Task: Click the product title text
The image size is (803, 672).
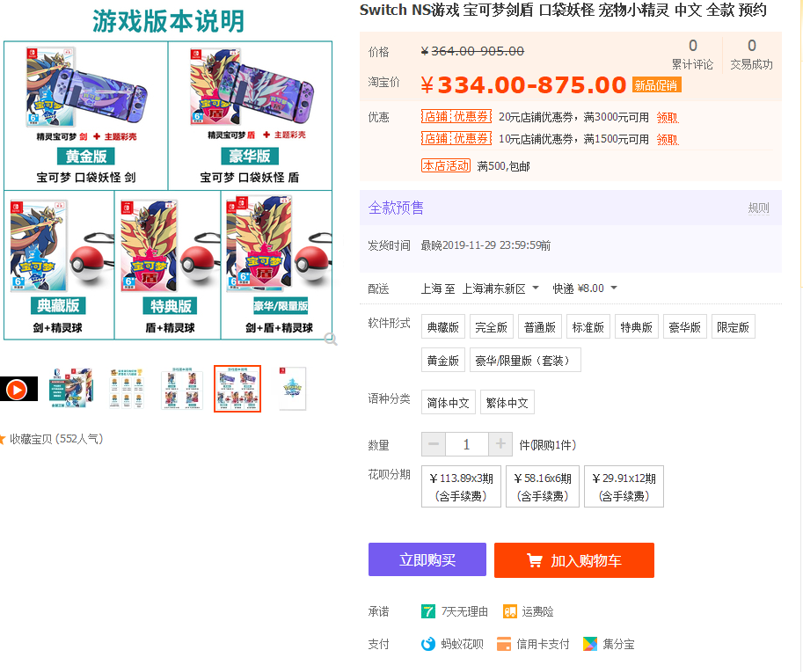Action: pos(563,10)
